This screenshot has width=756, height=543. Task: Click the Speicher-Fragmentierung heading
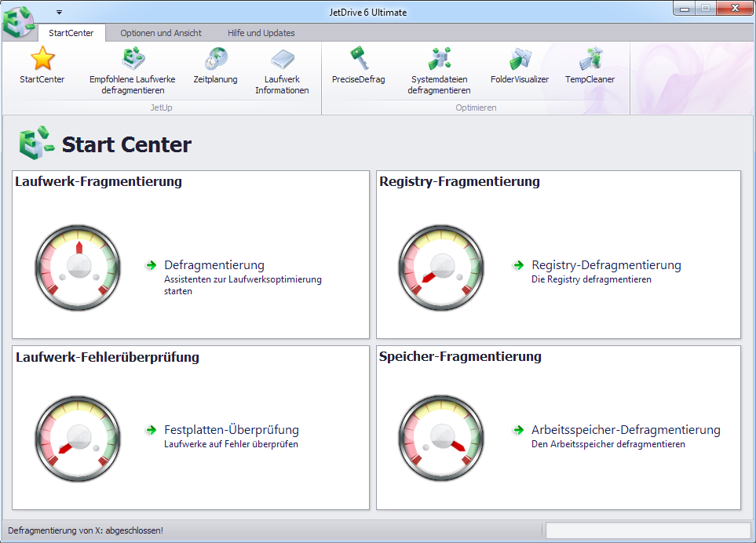coord(460,356)
